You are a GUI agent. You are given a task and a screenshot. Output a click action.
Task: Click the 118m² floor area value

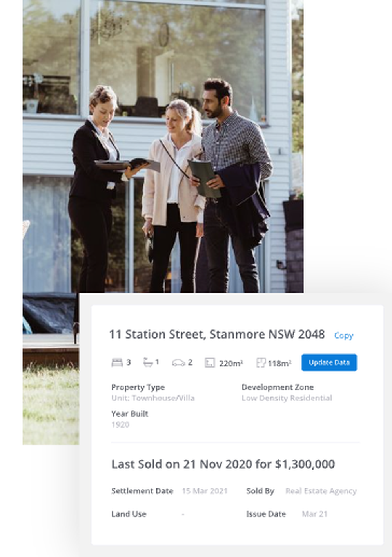point(279,363)
